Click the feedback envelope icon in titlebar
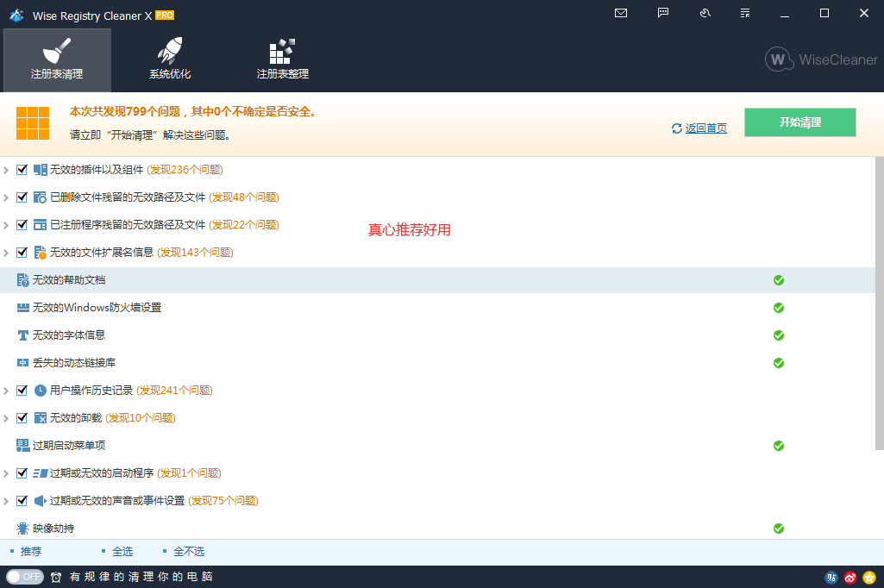The height and width of the screenshot is (588, 884). pyautogui.click(x=620, y=13)
